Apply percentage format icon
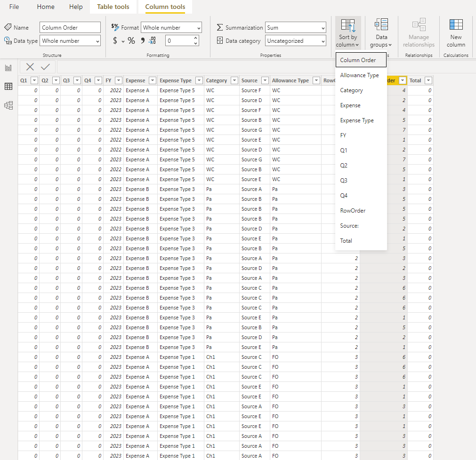Image resolution: width=476 pixels, height=460 pixels. 131,40
